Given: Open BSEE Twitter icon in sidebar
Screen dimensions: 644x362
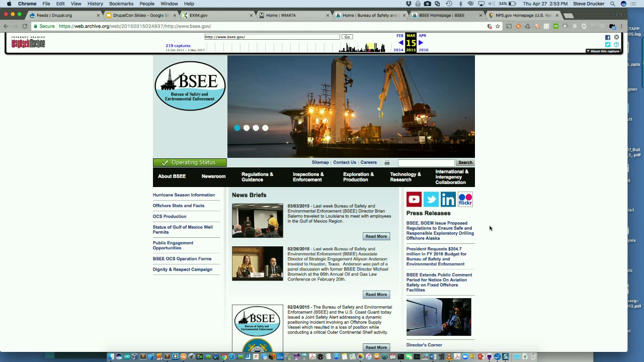Looking at the screenshot, I should click(431, 199).
